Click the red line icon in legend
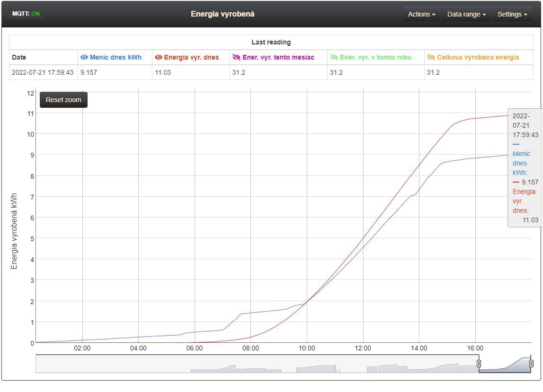543x392 pixels. [516, 182]
